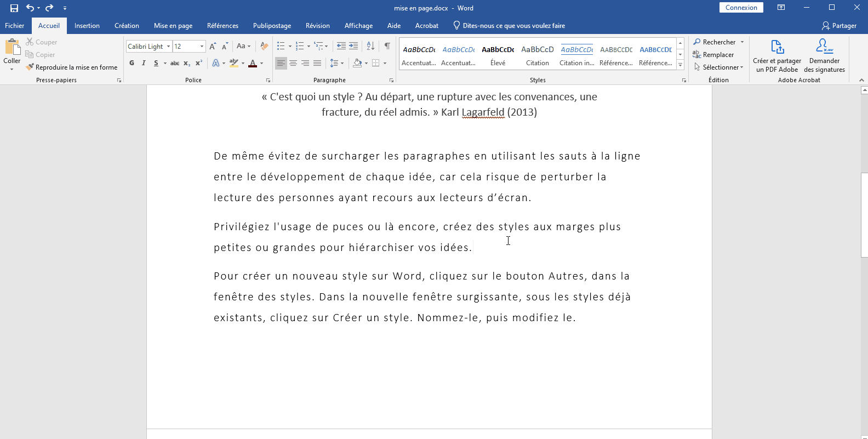Apply the yellow text highlight color
Screen dimensions: 868x439
(234, 63)
